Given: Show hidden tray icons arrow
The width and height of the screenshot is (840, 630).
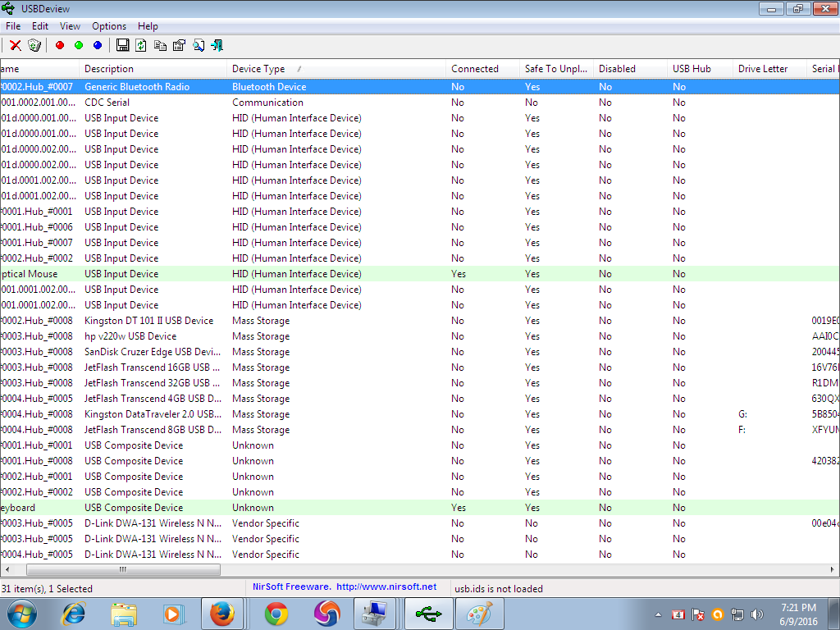Looking at the screenshot, I should click(658, 615).
